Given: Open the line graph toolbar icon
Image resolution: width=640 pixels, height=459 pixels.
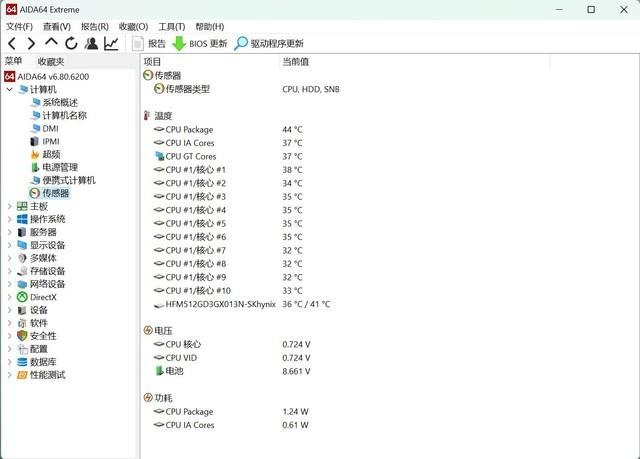Looking at the screenshot, I should [111, 43].
